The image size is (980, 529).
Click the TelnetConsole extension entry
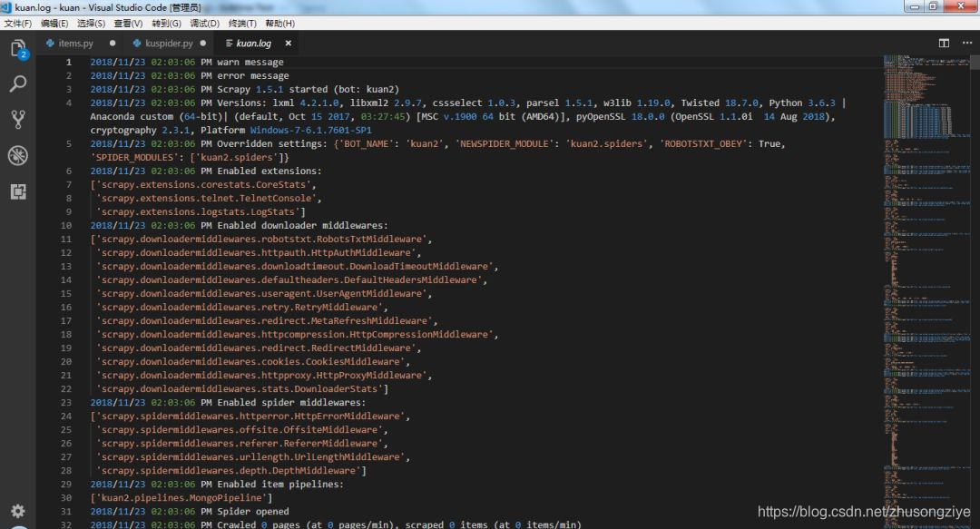(209, 198)
